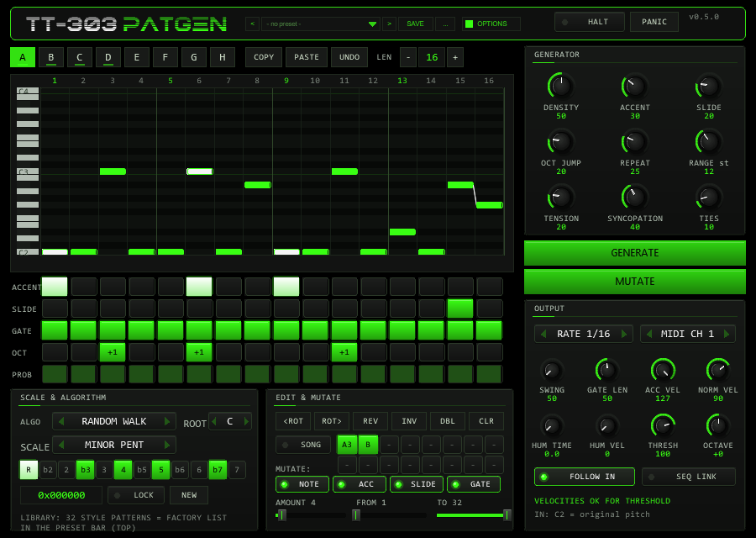The height and width of the screenshot is (538, 756).
Task: Select next algorithm after Random Walk
Action: pos(167,421)
